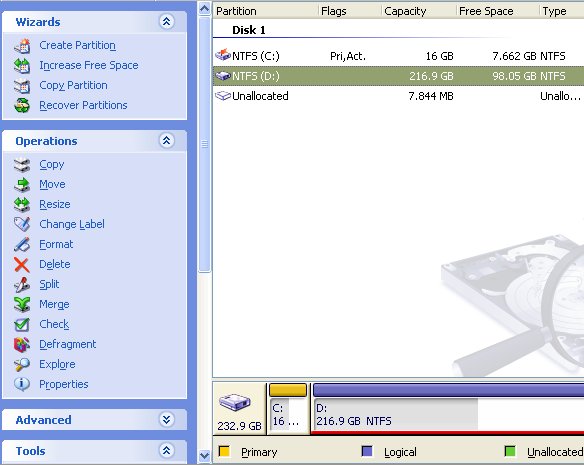Click the Properties info icon
This screenshot has width=584, height=465.
click(22, 385)
